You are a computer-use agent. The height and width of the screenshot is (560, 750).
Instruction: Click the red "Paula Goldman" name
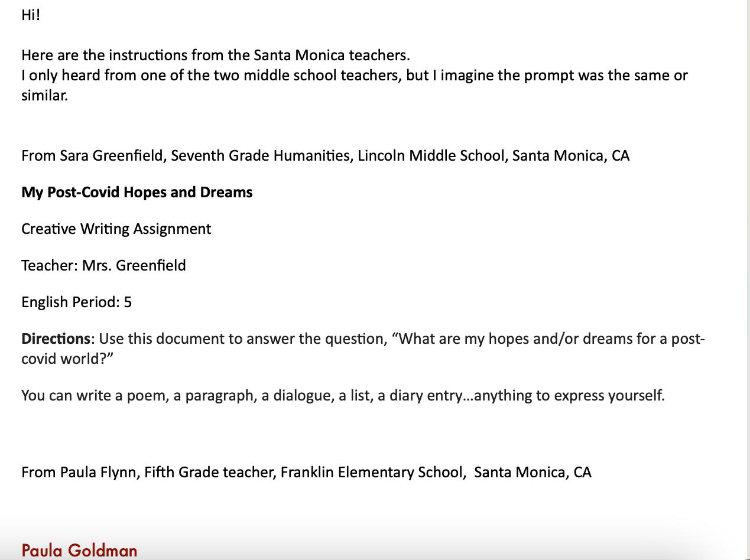click(x=79, y=551)
